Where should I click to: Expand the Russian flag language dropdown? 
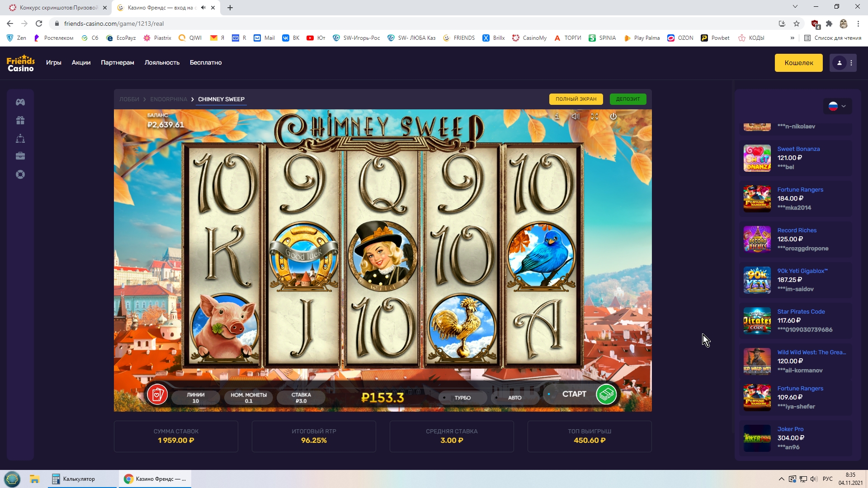837,106
